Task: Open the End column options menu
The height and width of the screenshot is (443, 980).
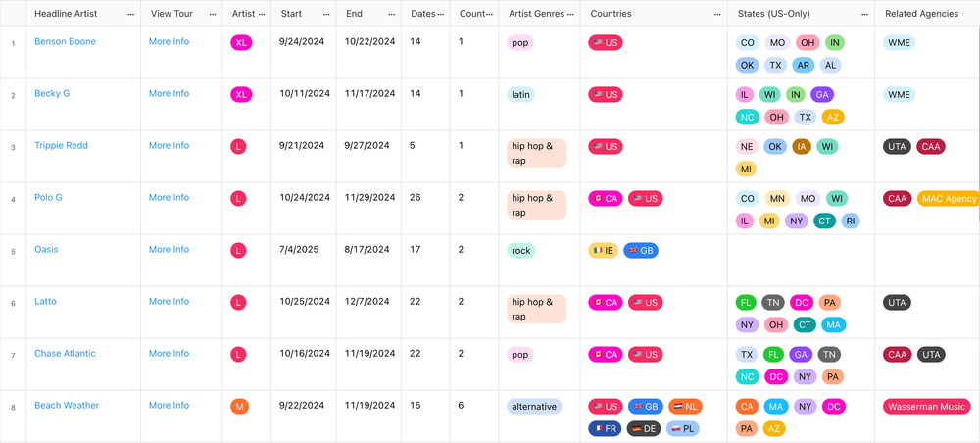Action: [x=392, y=14]
